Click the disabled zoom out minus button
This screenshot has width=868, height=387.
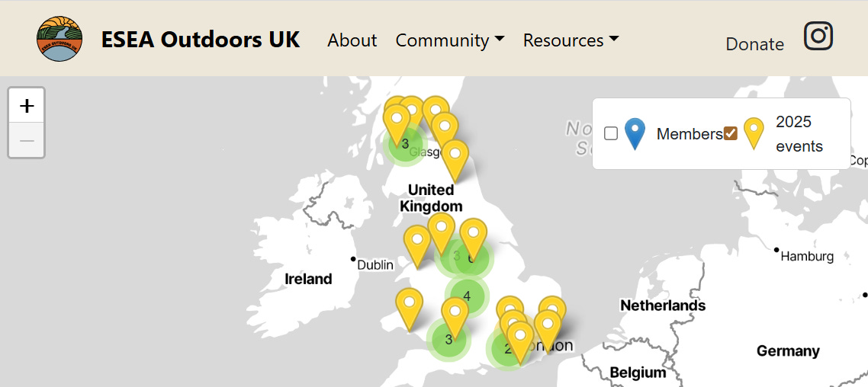click(x=27, y=140)
